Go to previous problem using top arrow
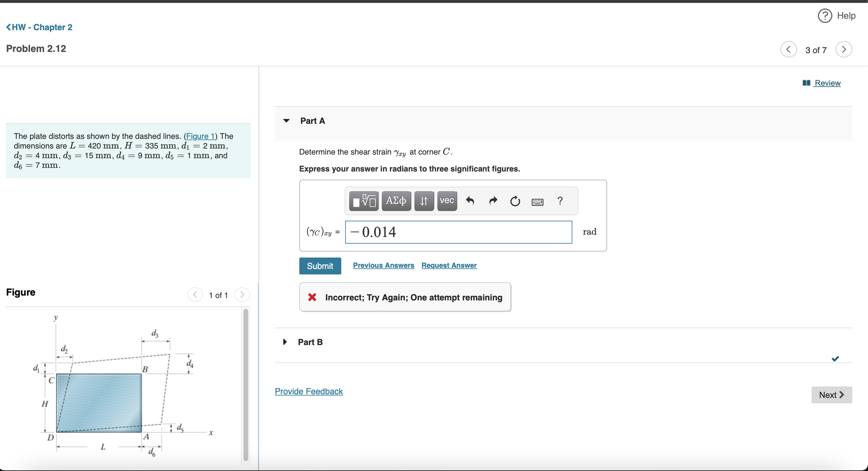The image size is (868, 471). [x=789, y=50]
